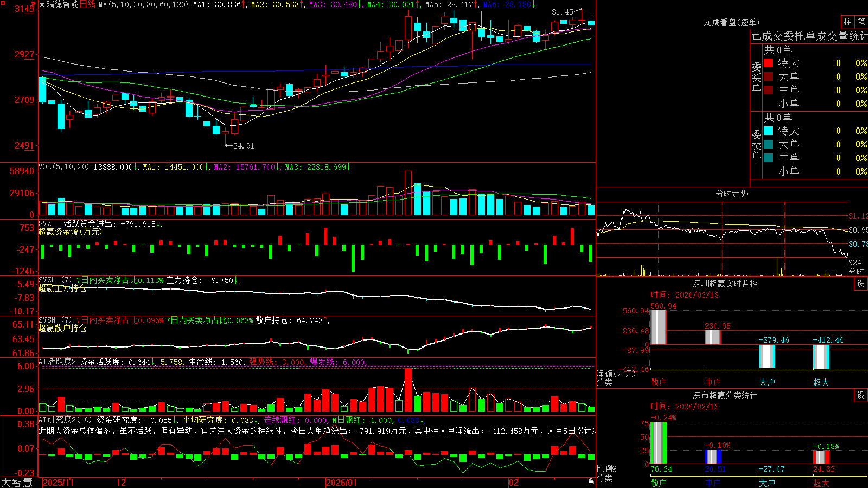
Task: Click the star icon before 瑞德智能
Action: pos(42,4)
